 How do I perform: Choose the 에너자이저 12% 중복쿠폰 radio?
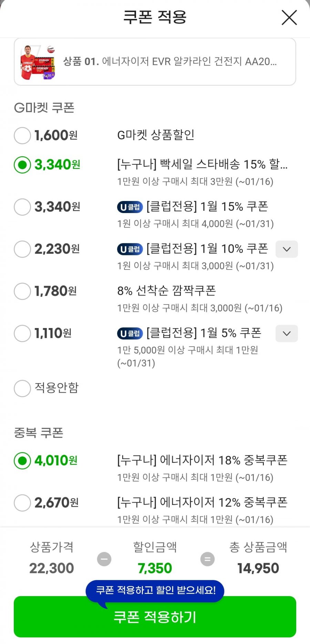22,503
